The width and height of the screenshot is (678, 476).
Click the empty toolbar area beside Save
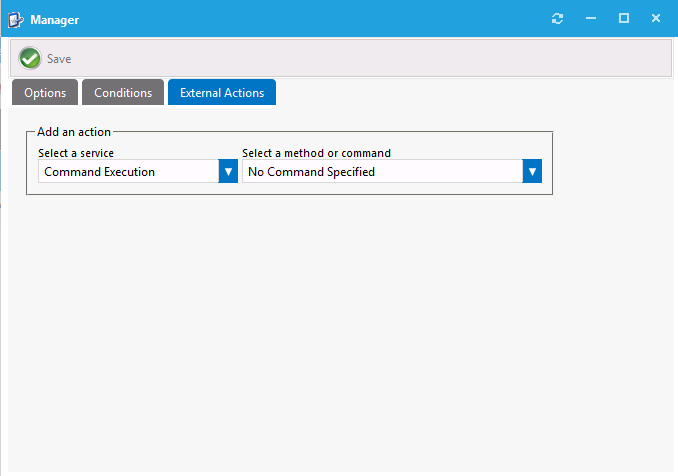click(372, 58)
